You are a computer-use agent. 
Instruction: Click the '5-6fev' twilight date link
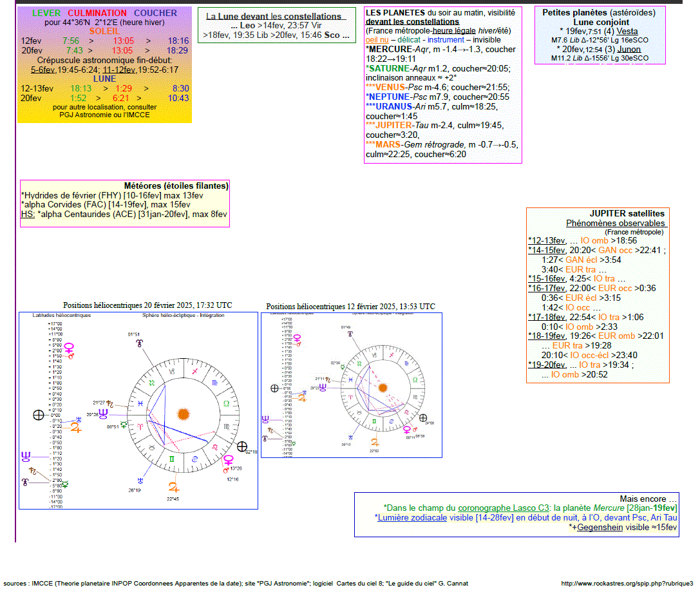(x=43, y=70)
